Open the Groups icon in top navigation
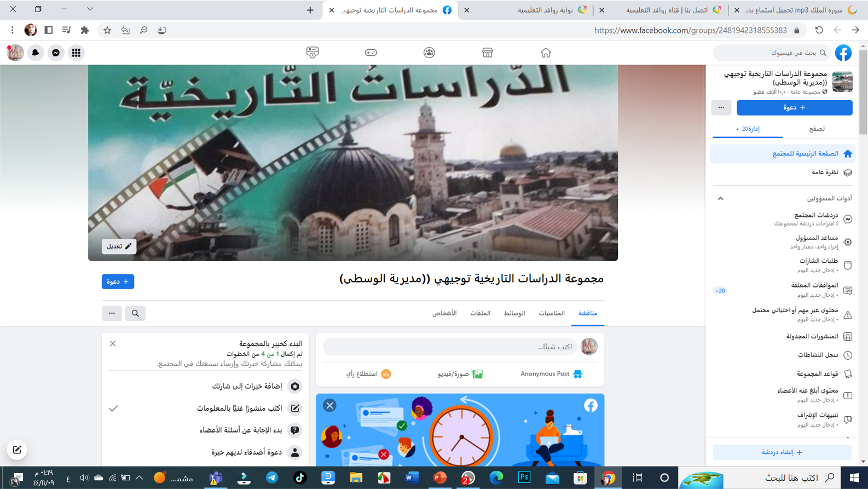Image resolution: width=868 pixels, height=489 pixels. tap(429, 53)
